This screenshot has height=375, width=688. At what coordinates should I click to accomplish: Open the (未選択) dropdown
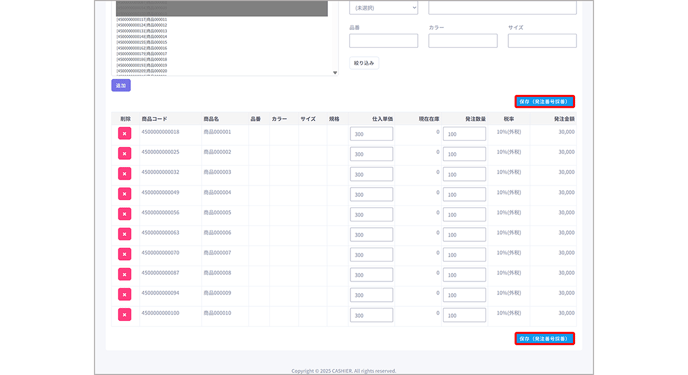click(383, 8)
